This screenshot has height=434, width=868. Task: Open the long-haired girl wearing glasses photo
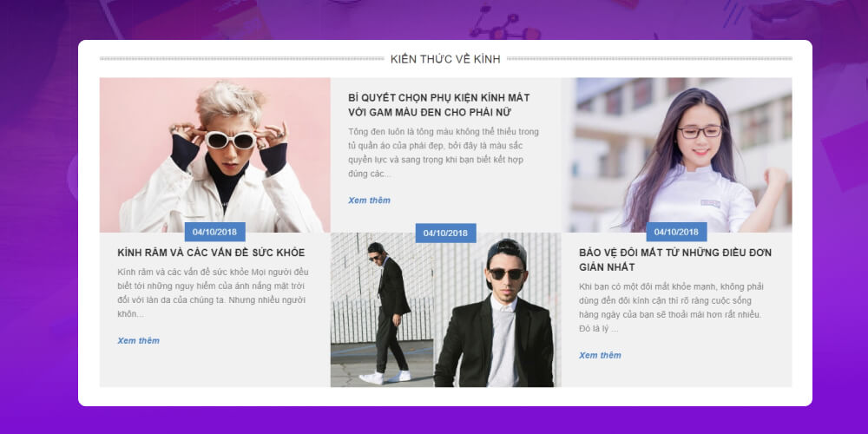(676, 155)
